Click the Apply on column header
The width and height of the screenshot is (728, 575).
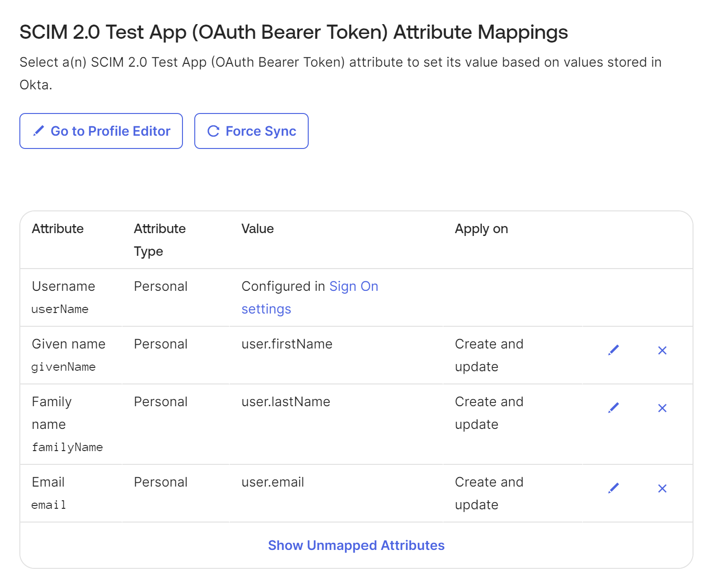tap(481, 229)
